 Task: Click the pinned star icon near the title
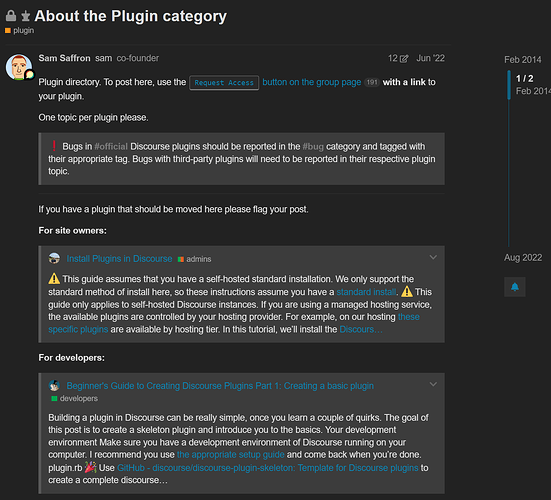click(x=25, y=16)
